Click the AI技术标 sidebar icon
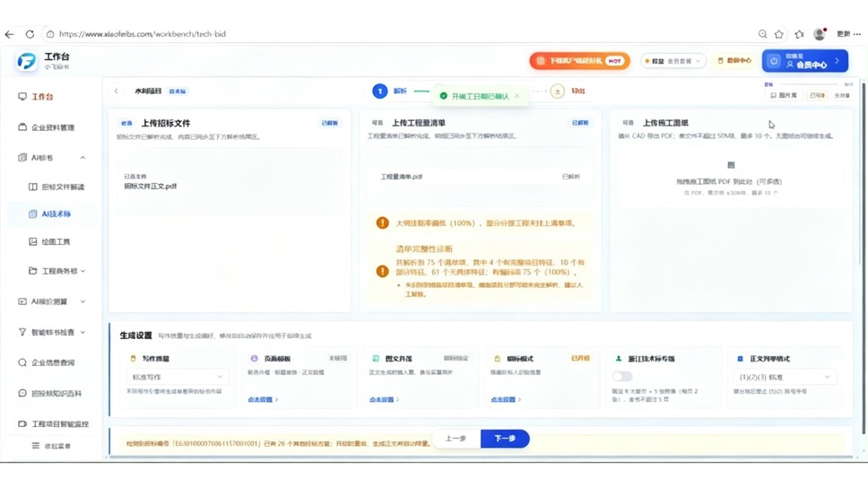 (32, 213)
